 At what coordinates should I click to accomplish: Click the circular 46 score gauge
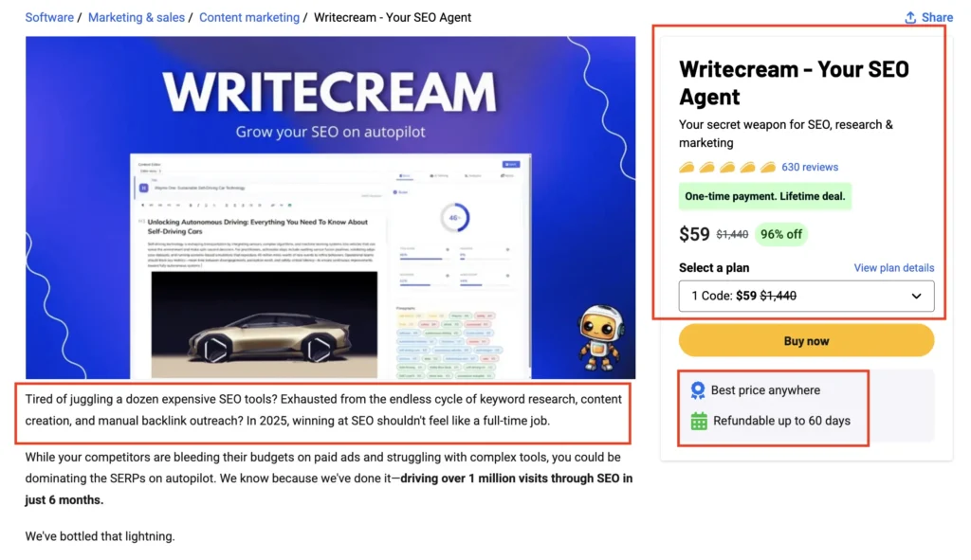[454, 217]
